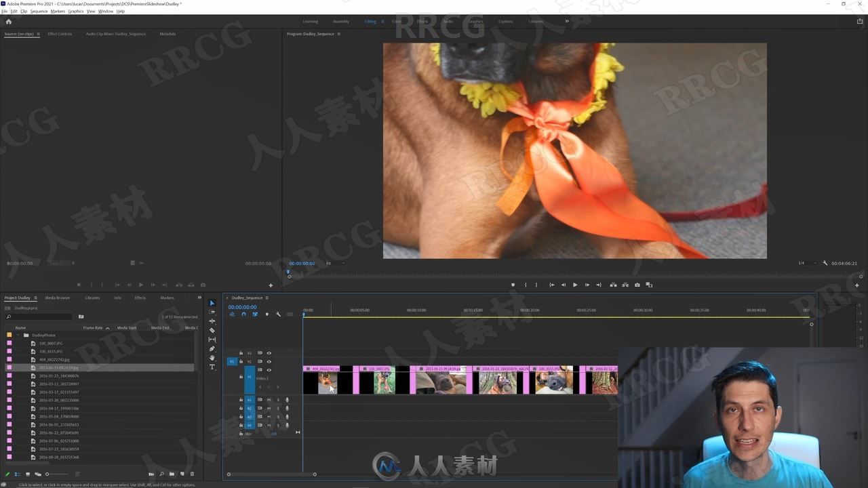868x488 pixels.
Task: Add marker in timeline panel
Action: pos(267,314)
